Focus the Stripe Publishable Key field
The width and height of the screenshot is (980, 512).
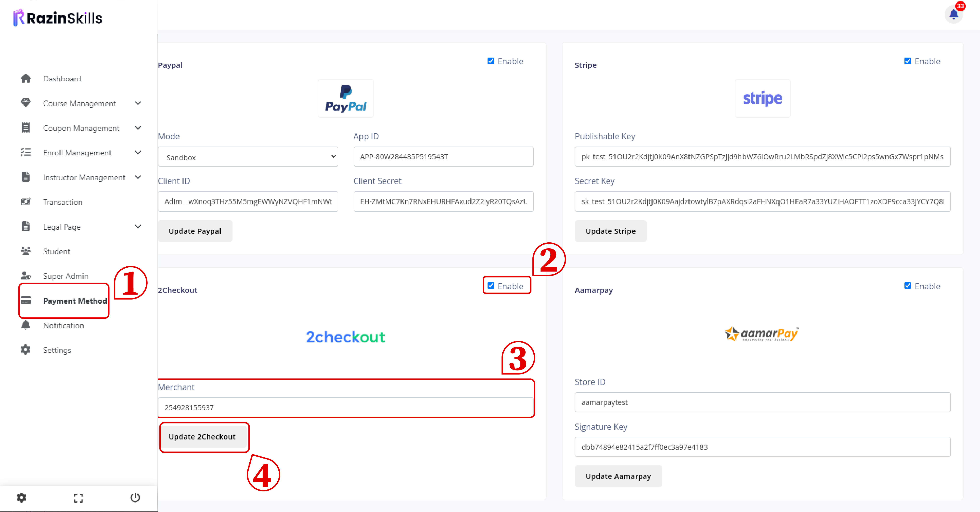762,157
